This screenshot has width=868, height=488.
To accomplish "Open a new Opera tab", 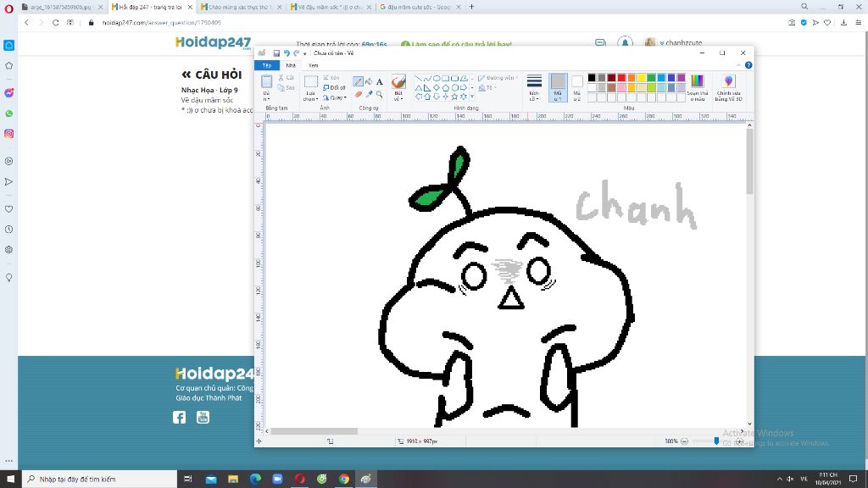I will (471, 7).
